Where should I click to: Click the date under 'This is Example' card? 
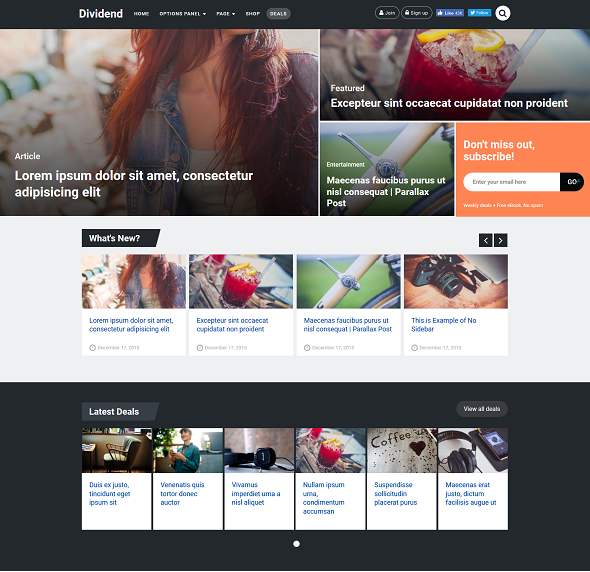click(440, 348)
